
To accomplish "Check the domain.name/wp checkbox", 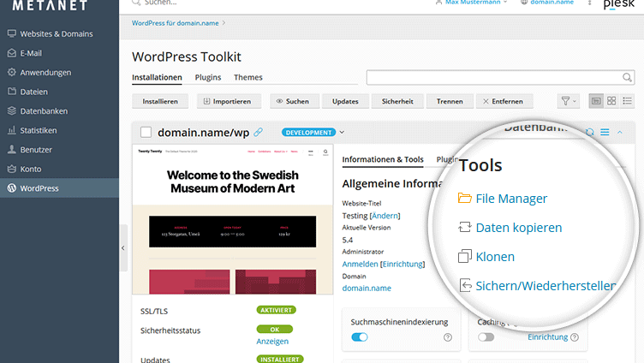I will point(146,132).
